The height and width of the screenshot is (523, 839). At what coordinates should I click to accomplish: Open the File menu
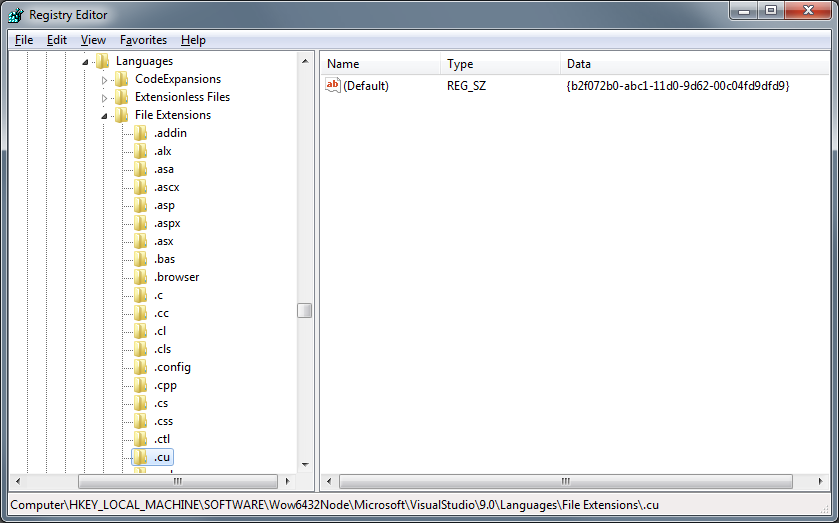[24, 40]
